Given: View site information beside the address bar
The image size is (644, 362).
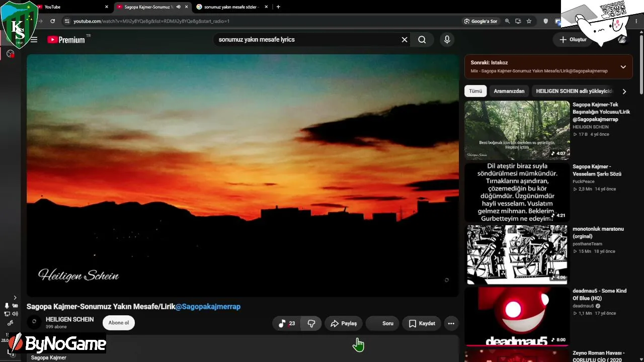Looking at the screenshot, I should pos(66,21).
